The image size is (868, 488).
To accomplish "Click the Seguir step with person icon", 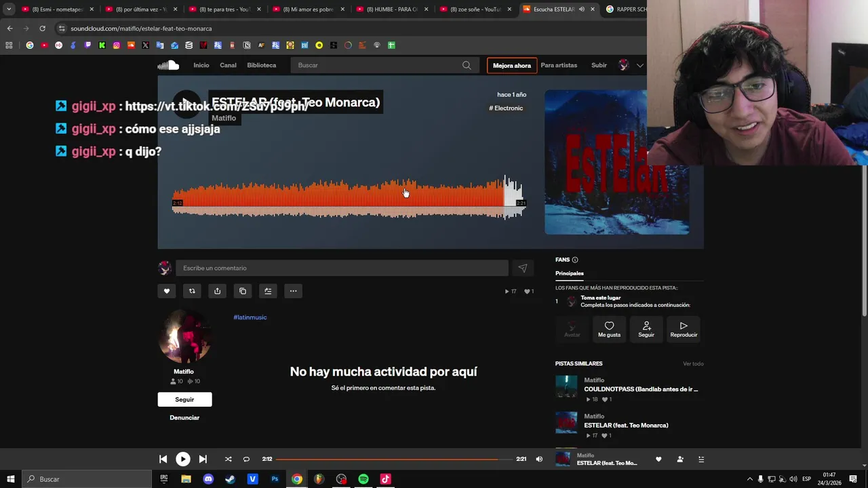I will [x=646, y=329].
